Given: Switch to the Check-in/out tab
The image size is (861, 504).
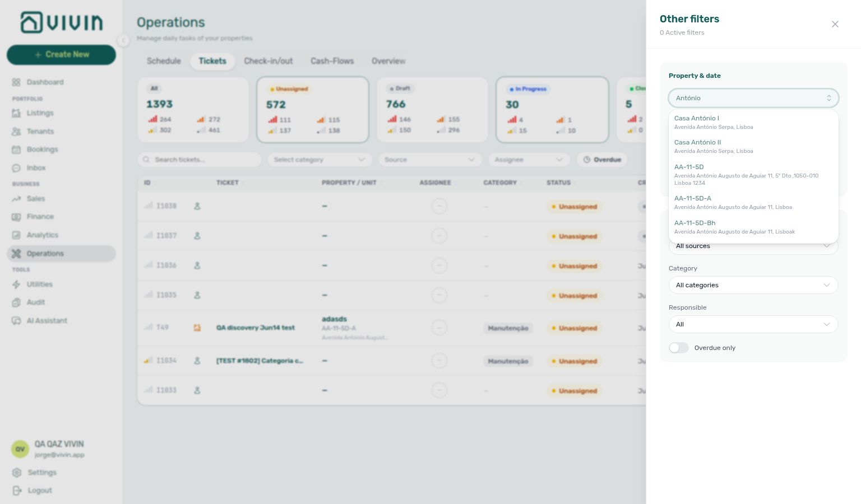Looking at the screenshot, I should click(x=269, y=61).
